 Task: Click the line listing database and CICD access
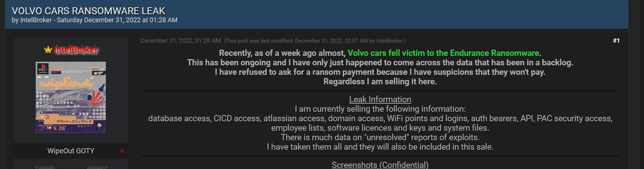tap(380, 118)
